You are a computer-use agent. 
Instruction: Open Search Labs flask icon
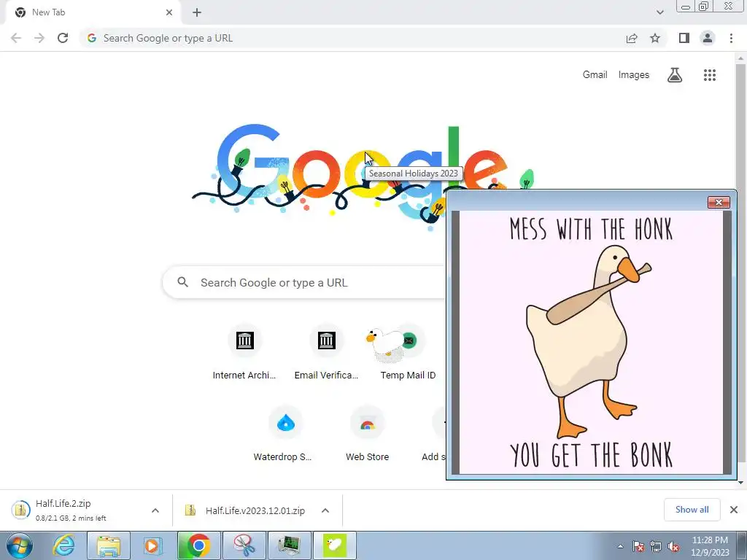[x=675, y=75]
